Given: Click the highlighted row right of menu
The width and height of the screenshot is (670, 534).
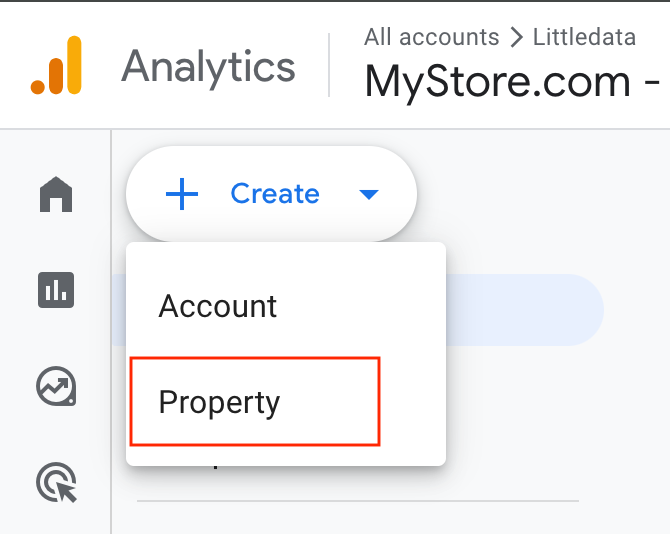Looking at the screenshot, I should (x=525, y=310).
